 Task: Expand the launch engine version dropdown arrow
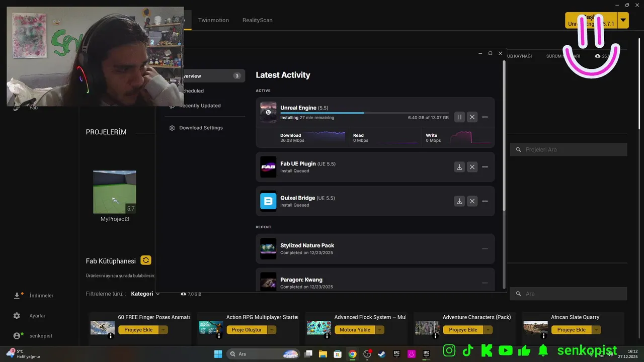623,20
